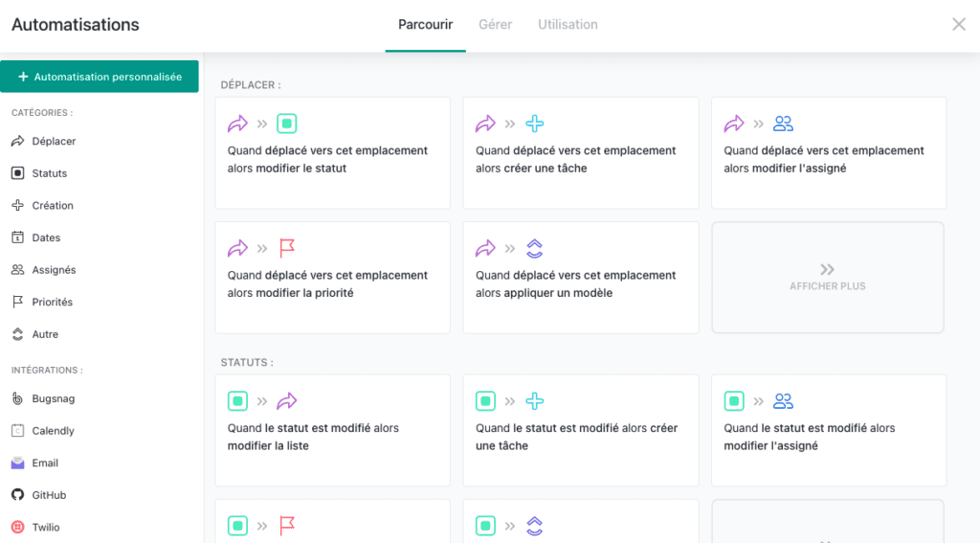
Task: Click the Email envelope icon
Action: [17, 463]
